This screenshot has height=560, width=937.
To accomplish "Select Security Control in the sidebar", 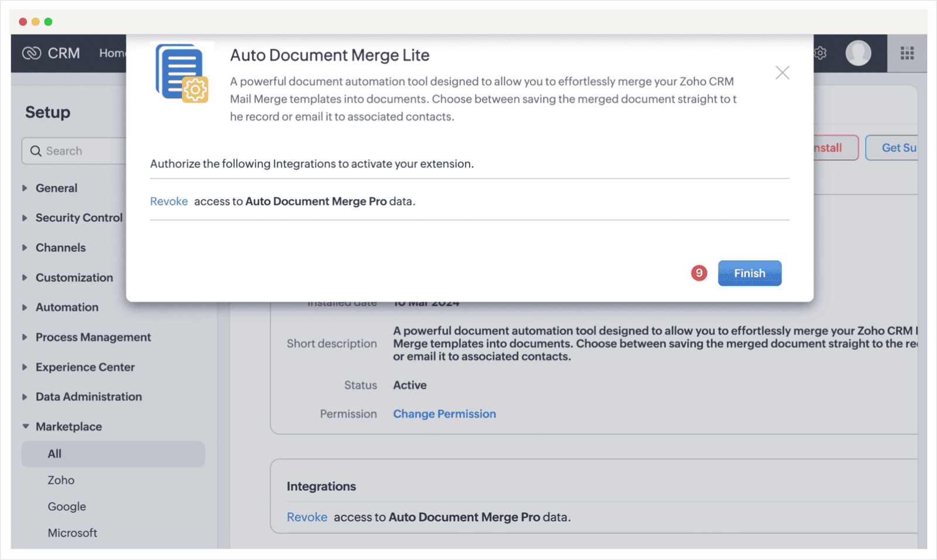I will coord(79,218).
